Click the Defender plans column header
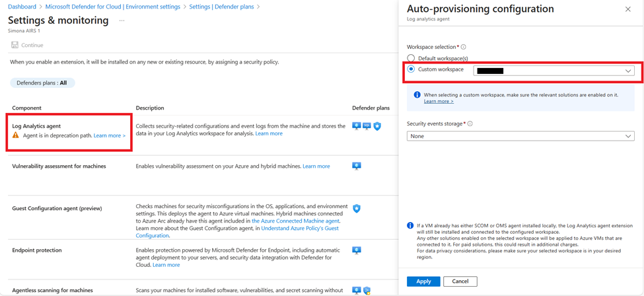The width and height of the screenshot is (644, 296). point(371,108)
